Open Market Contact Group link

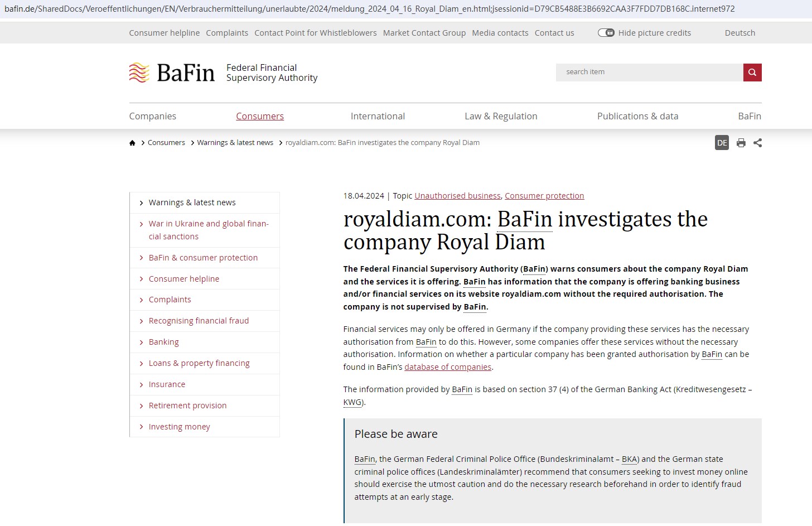[x=424, y=33]
